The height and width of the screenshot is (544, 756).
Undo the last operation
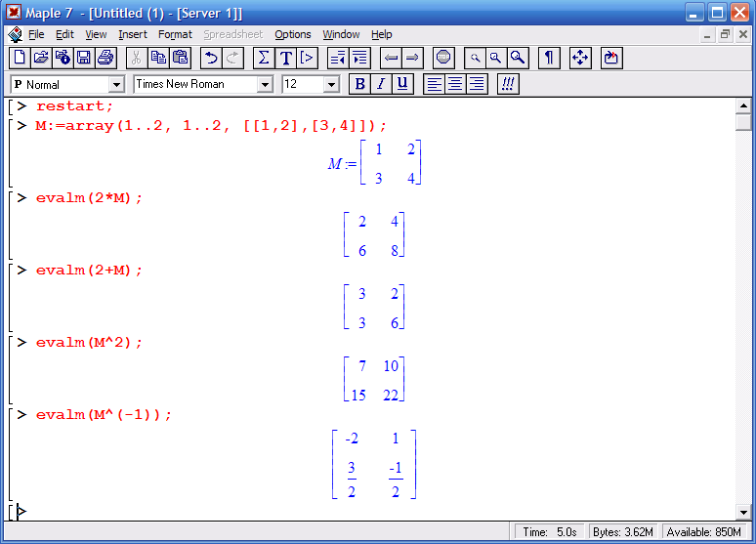(x=211, y=58)
